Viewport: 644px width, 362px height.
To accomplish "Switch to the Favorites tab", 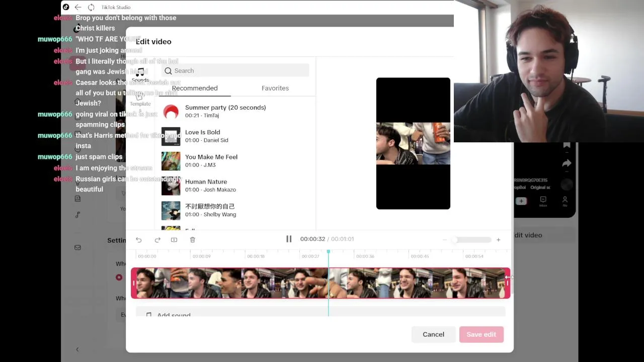I will (x=275, y=88).
